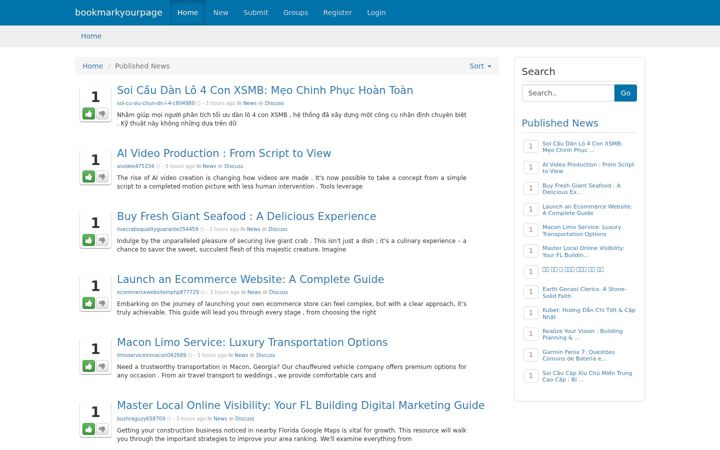Open sidebar link AI Video Production
The height and width of the screenshot is (450, 720).
(x=588, y=168)
